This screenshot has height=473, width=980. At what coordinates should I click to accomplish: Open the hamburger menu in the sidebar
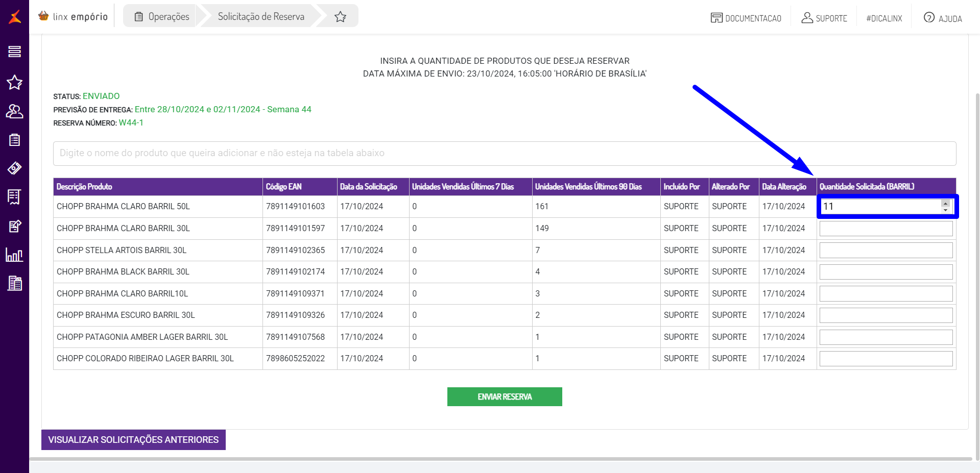point(14,52)
